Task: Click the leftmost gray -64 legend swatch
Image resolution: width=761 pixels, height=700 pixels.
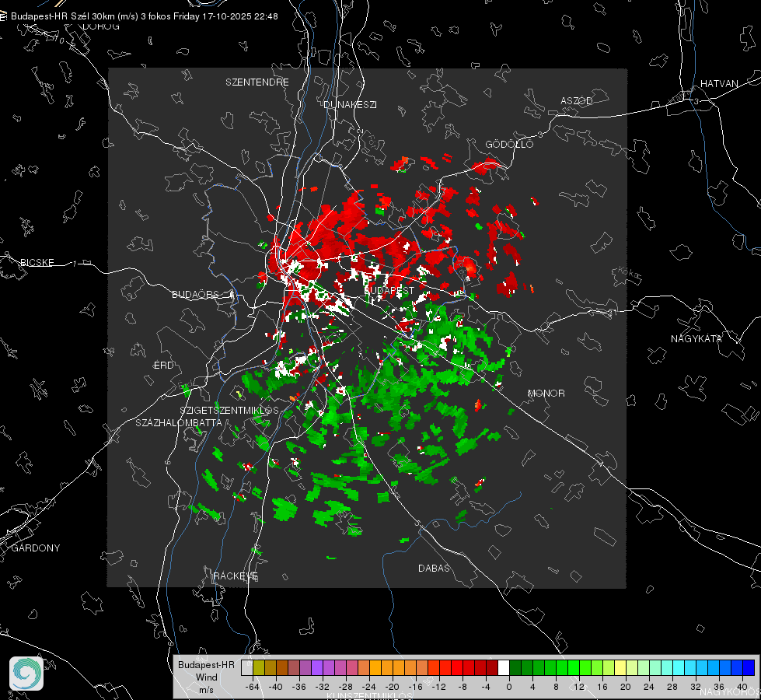Action: click(246, 668)
